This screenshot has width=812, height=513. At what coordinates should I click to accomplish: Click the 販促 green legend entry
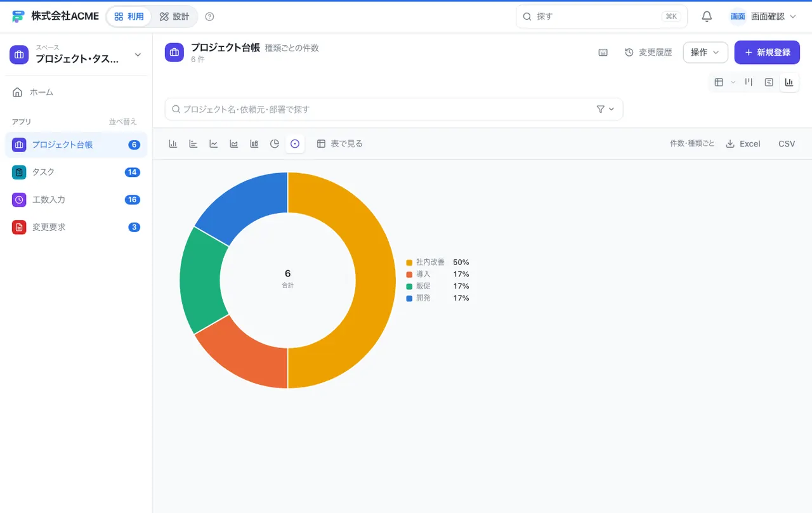[438, 286]
